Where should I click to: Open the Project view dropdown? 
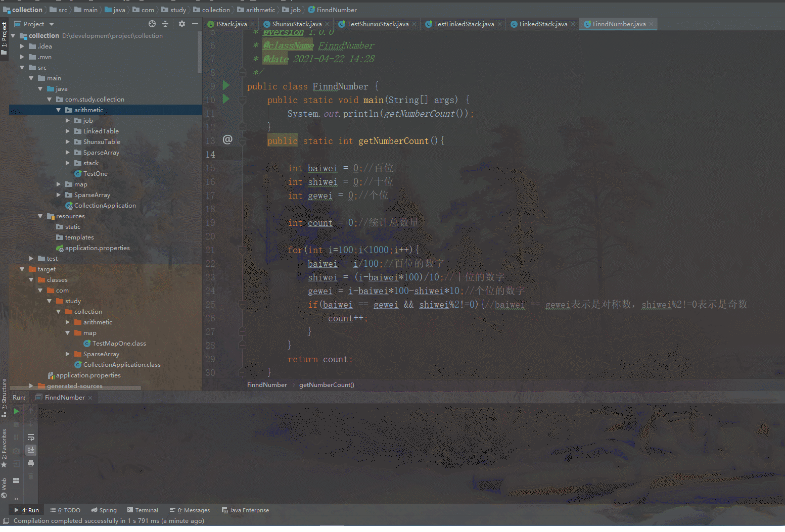pos(52,24)
